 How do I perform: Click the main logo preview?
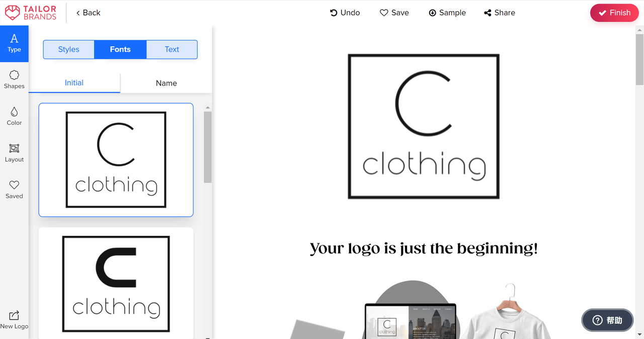pos(424,126)
